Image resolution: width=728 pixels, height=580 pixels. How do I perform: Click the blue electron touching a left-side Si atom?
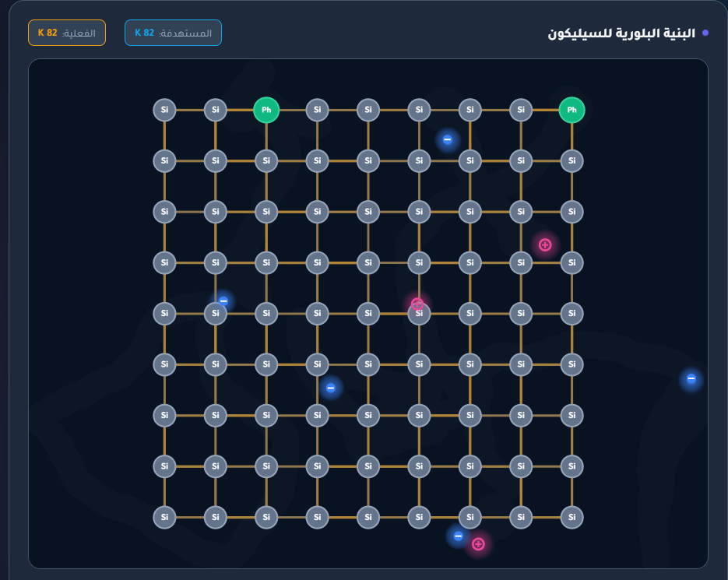coord(223,301)
